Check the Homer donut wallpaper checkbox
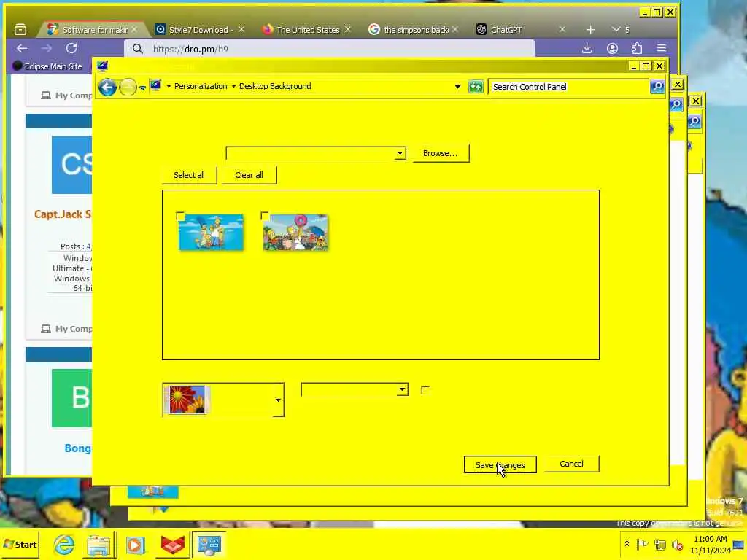 click(x=265, y=217)
